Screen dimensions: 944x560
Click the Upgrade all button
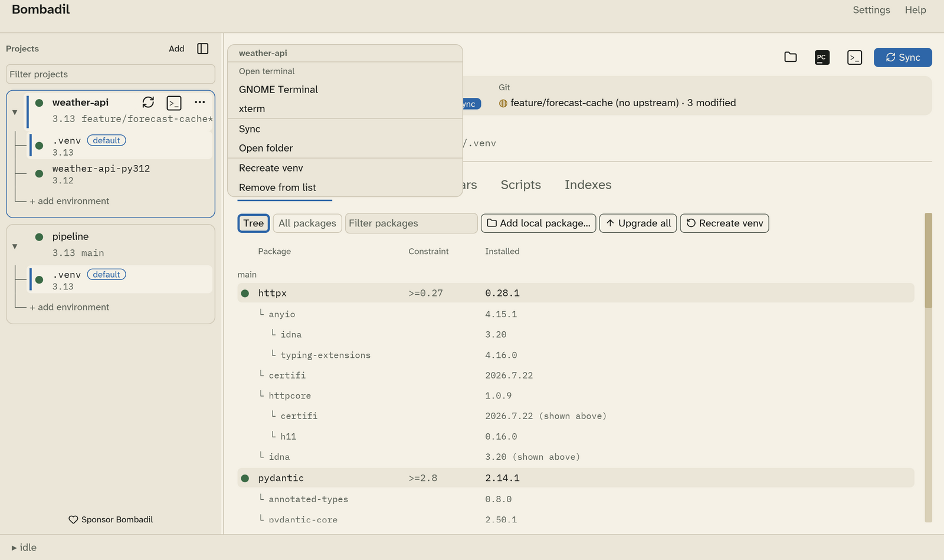[638, 223]
